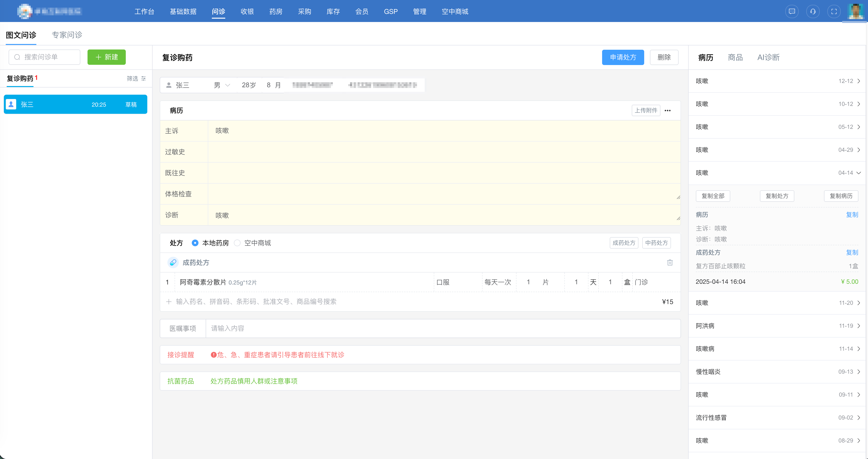Viewport: 868px width, 459px height.
Task: Expand the 流行性感冒 09-02 record
Action: (x=777, y=417)
